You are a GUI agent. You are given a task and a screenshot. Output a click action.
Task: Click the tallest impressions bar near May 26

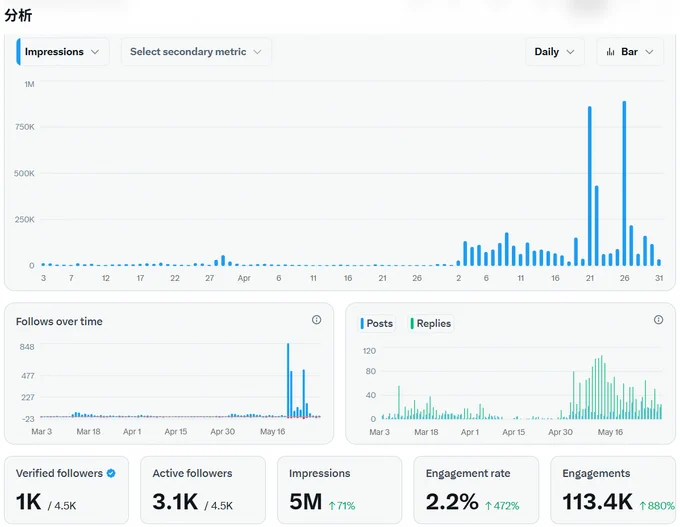[x=624, y=183]
